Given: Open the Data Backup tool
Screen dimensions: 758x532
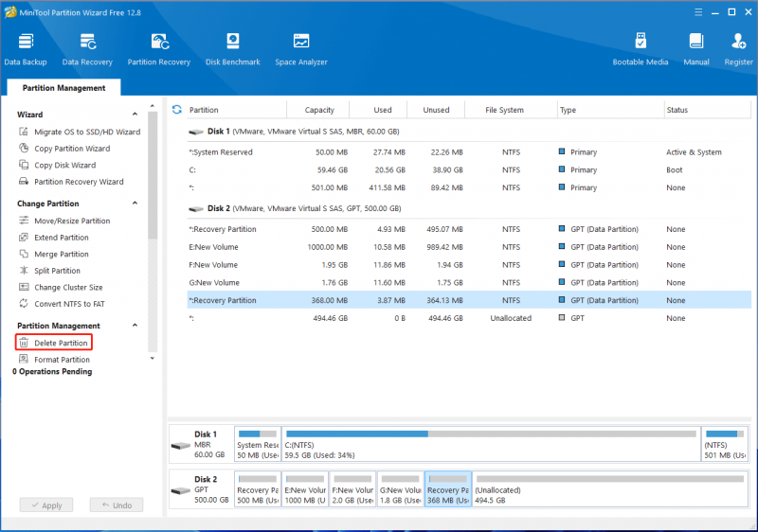Looking at the screenshot, I should point(26,49).
